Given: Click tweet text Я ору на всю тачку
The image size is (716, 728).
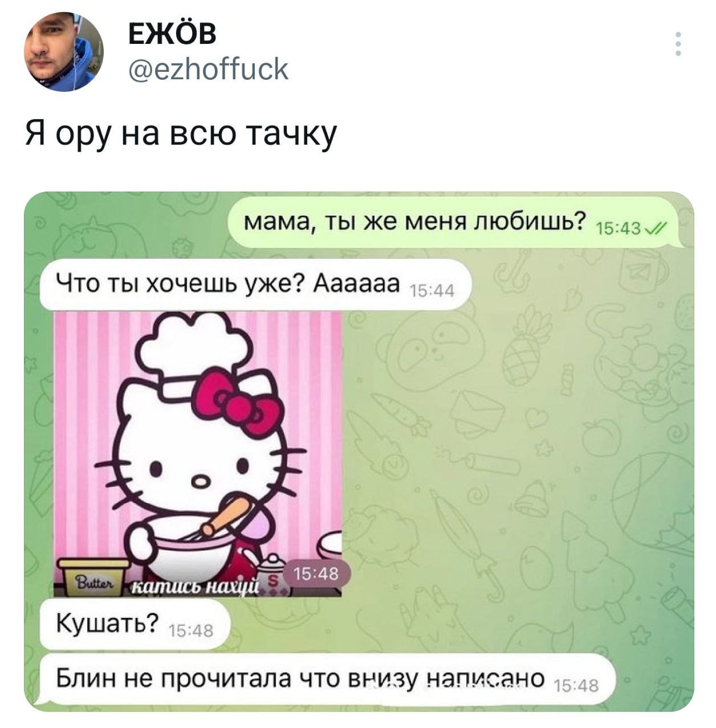Looking at the screenshot, I should pyautogui.click(x=181, y=135).
